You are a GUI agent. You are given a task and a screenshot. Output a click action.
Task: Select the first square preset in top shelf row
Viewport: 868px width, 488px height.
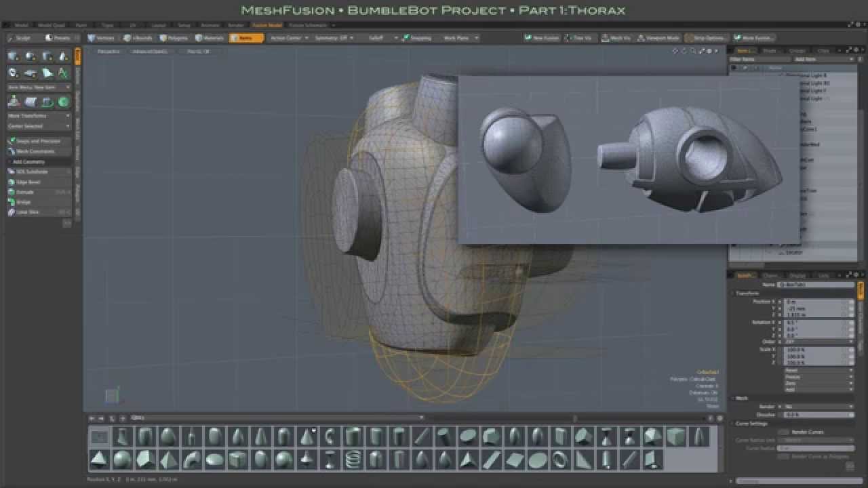tap(99, 437)
